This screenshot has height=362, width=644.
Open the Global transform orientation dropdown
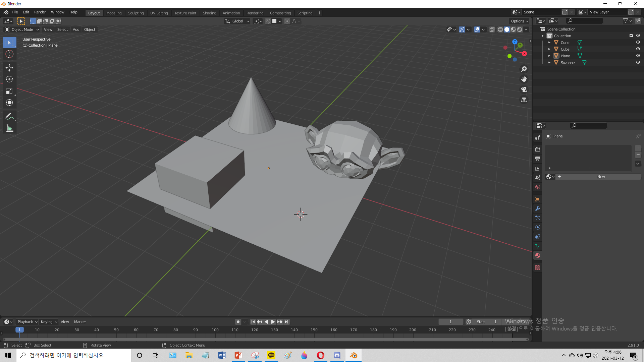pos(237,21)
